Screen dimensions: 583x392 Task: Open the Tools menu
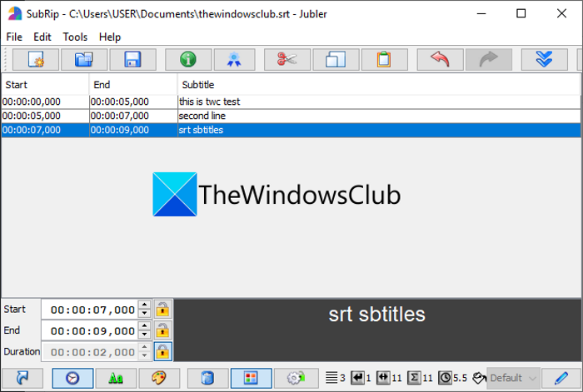pos(75,37)
